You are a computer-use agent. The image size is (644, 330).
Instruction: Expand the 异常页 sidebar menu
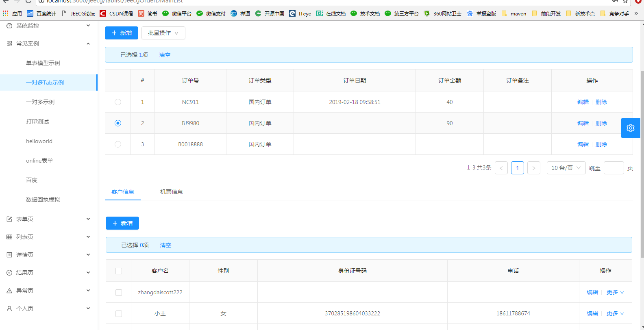(x=49, y=291)
